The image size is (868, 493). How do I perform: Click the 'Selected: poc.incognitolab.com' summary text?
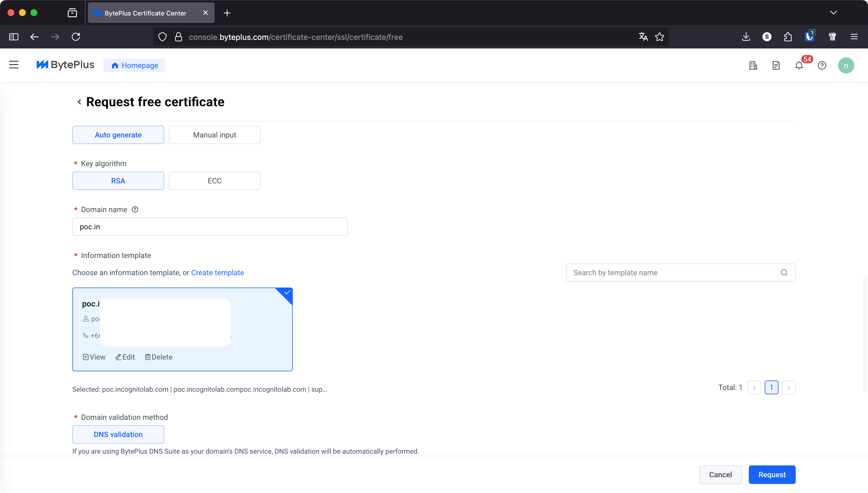200,389
